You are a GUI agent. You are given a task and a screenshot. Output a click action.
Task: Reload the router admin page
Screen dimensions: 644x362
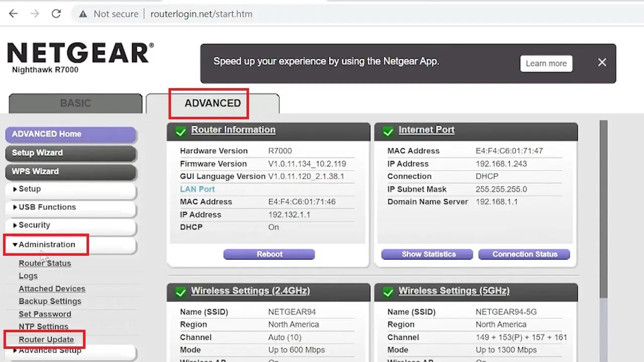point(56,13)
